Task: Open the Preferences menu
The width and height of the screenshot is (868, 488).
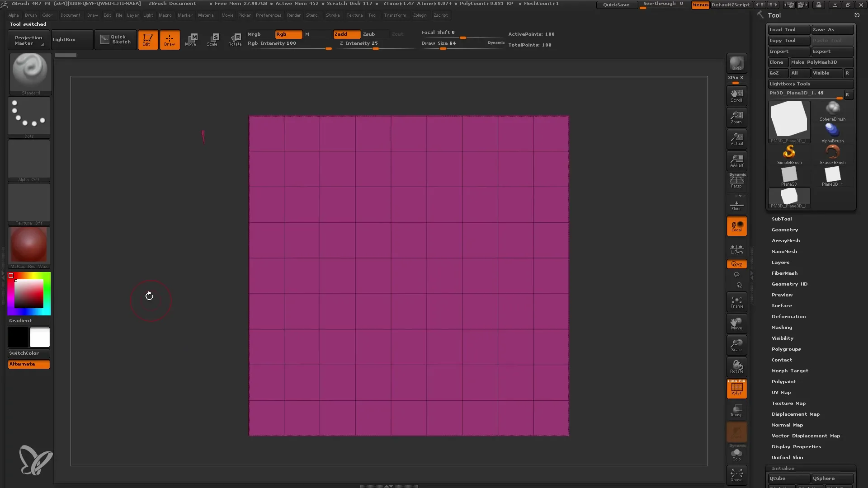Action: coord(268,15)
